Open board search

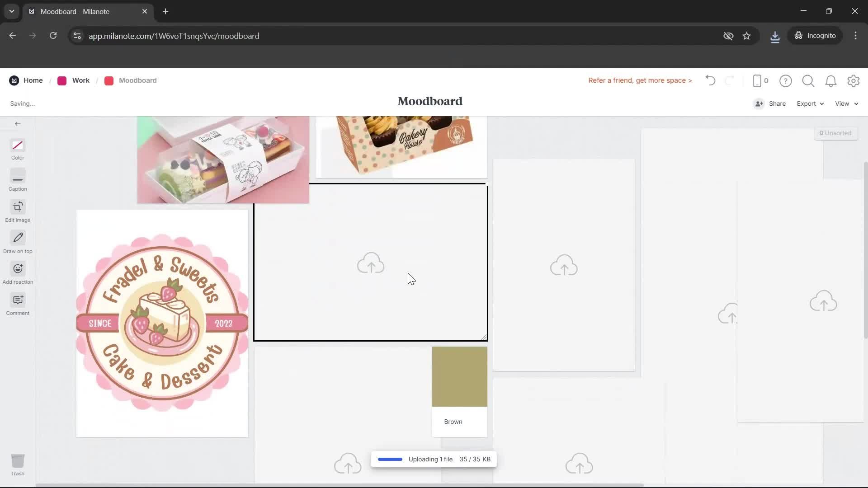pyautogui.click(x=808, y=80)
